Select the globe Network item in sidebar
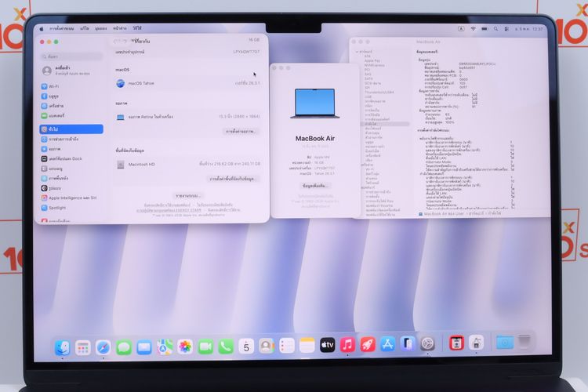 point(71,106)
